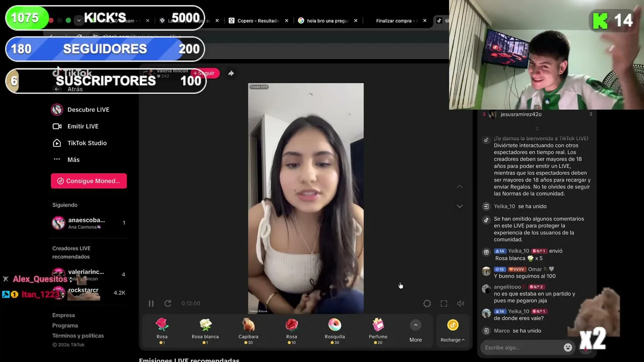Mute the live stream volume
This screenshot has width=644, height=362.
(x=460, y=303)
